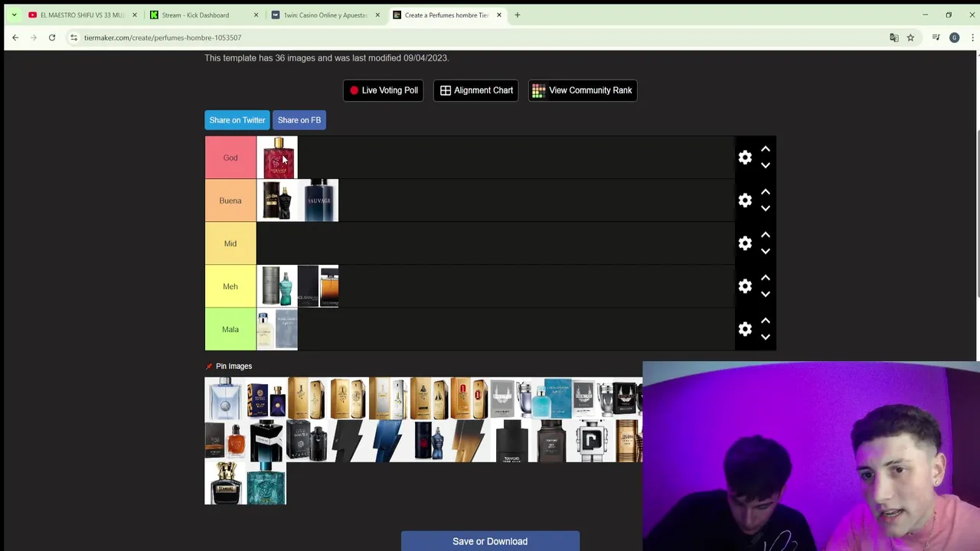Move the Mid tier down with its arrow
980x551 pixels.
(x=765, y=251)
